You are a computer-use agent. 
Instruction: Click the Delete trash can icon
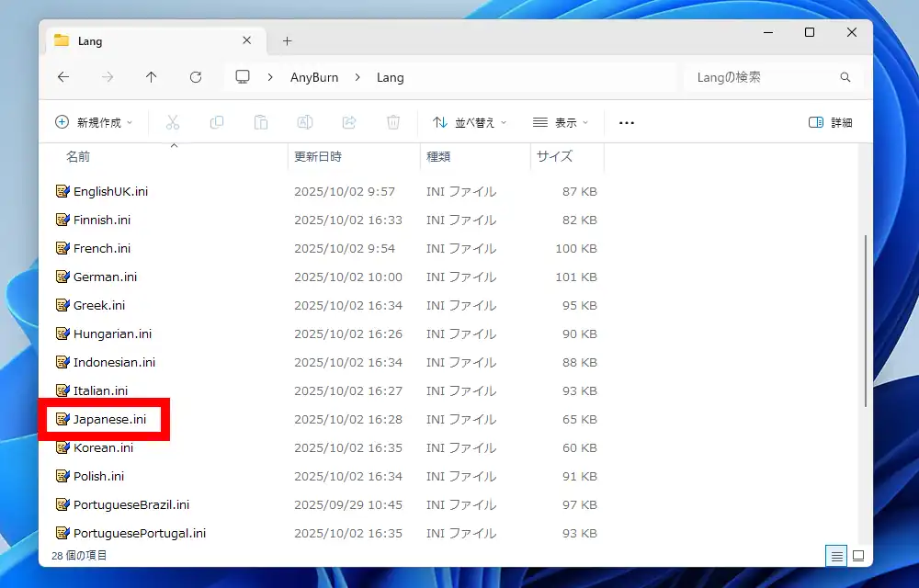coord(393,122)
